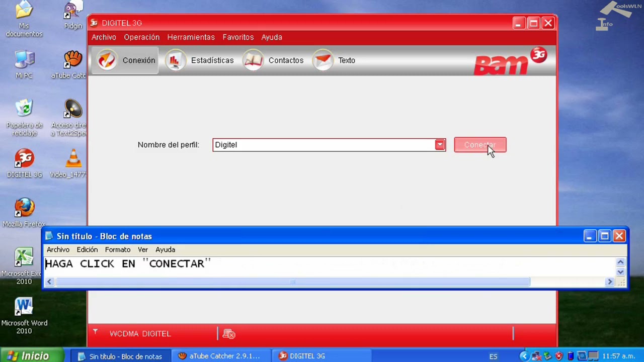Open the Archivo menu in DIGITEL 3G
The image size is (644, 362).
(x=104, y=37)
